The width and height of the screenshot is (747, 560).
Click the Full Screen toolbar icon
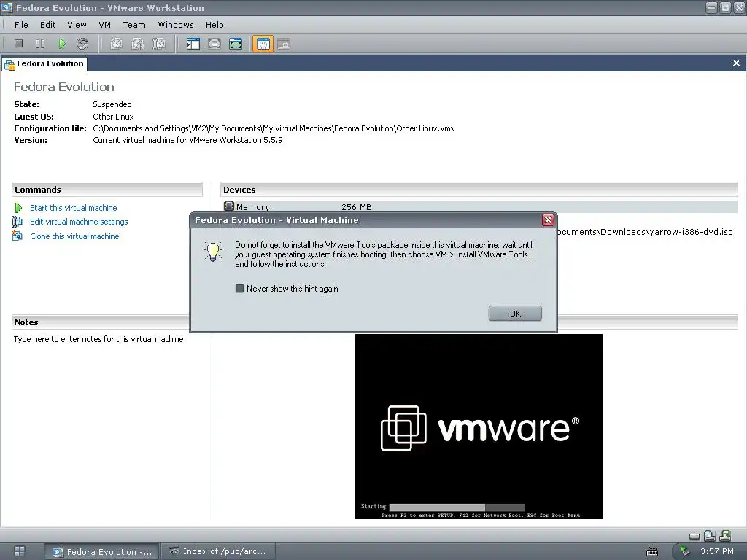pyautogui.click(x=236, y=44)
